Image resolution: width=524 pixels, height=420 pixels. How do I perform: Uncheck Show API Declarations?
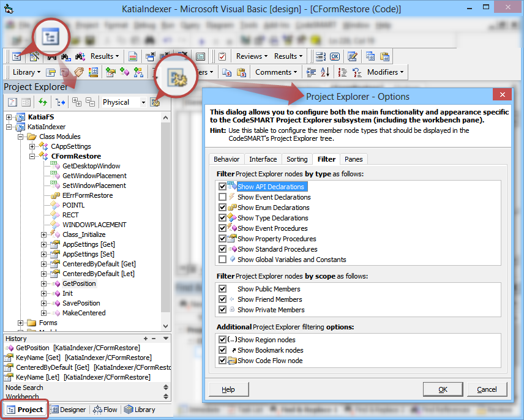(223, 187)
